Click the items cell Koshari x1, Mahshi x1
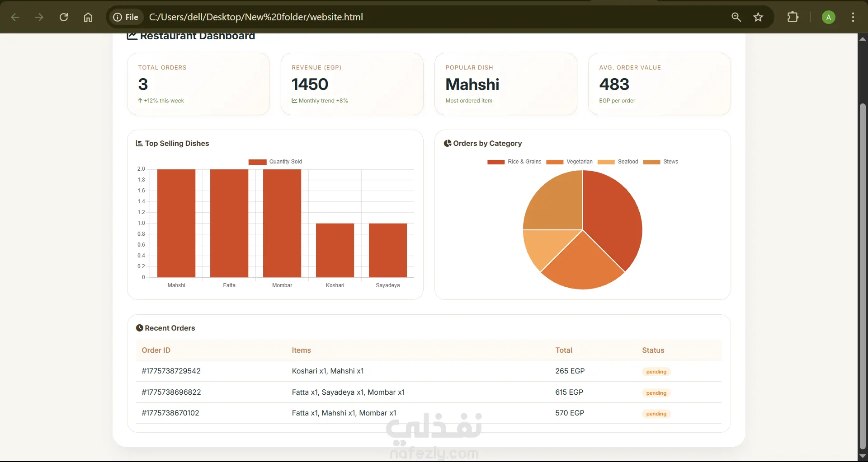 328,371
